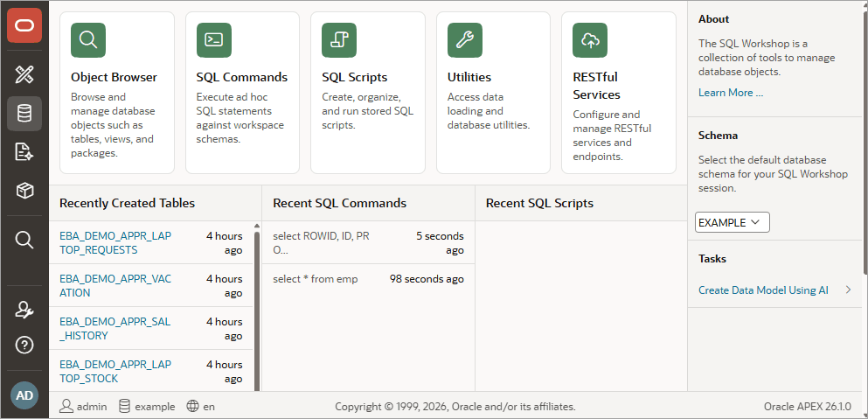Click the 5 seconds ago timestamp
This screenshot has width=868, height=419.
440,243
